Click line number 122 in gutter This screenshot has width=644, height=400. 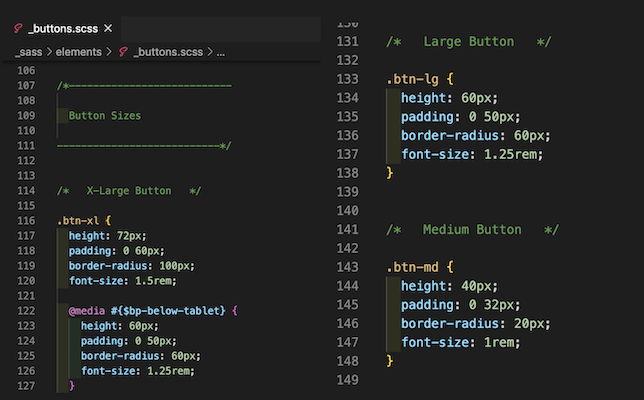pos(26,311)
